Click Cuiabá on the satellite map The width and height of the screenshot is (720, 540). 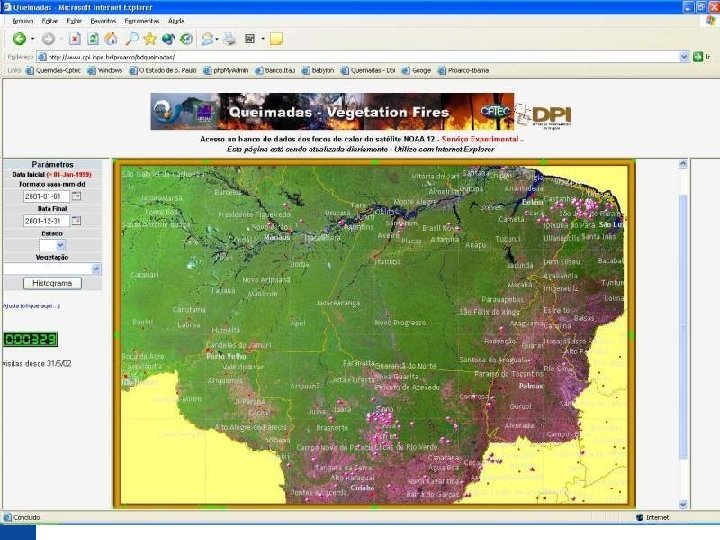pos(362,488)
